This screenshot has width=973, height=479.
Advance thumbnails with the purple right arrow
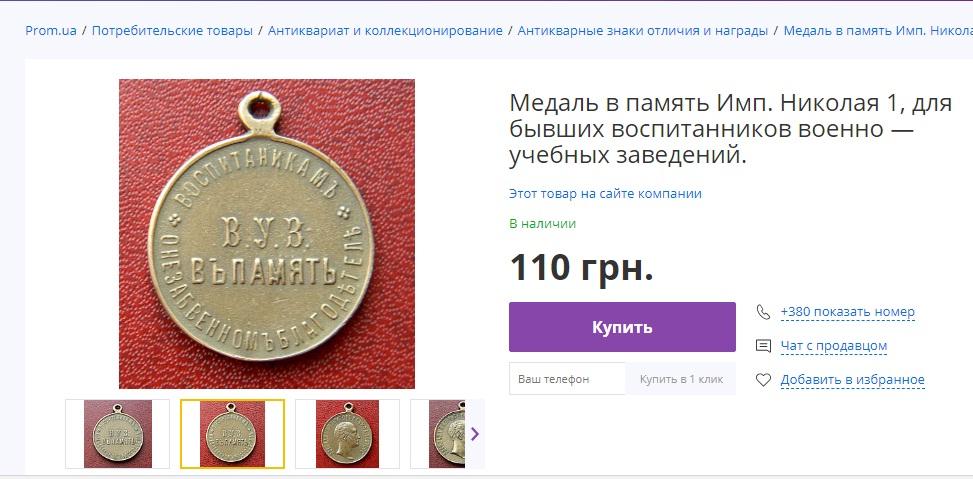point(475,434)
